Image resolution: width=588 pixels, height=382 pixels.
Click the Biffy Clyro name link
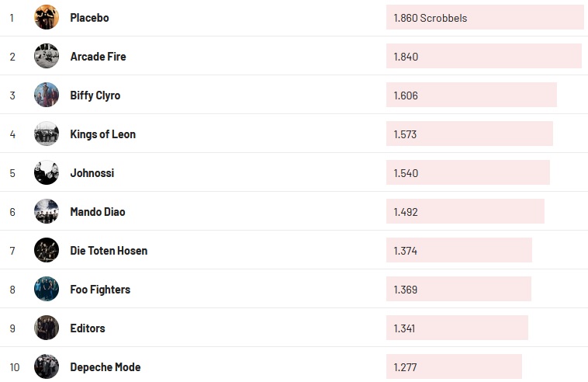(95, 95)
